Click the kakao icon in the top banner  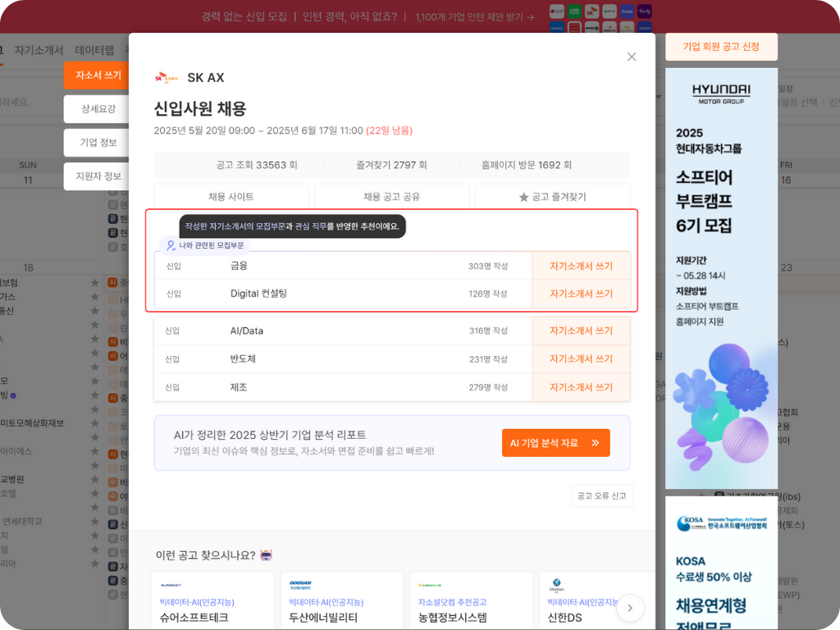coord(626,27)
